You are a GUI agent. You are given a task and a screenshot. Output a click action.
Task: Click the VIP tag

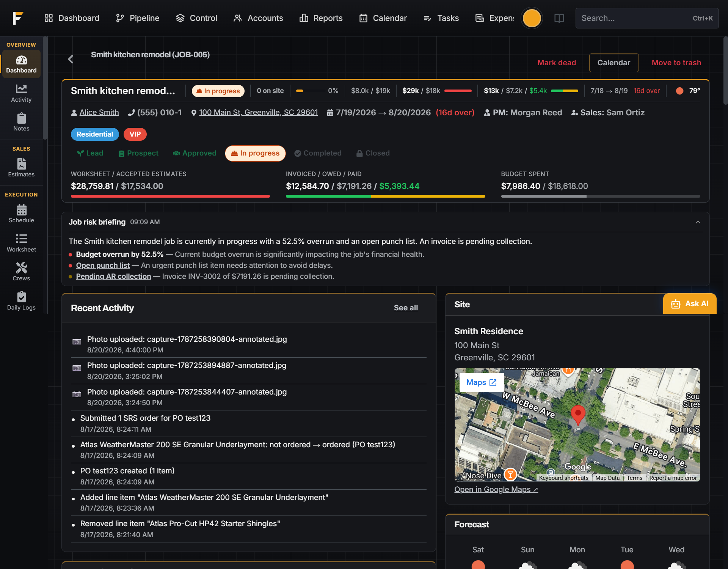point(135,134)
